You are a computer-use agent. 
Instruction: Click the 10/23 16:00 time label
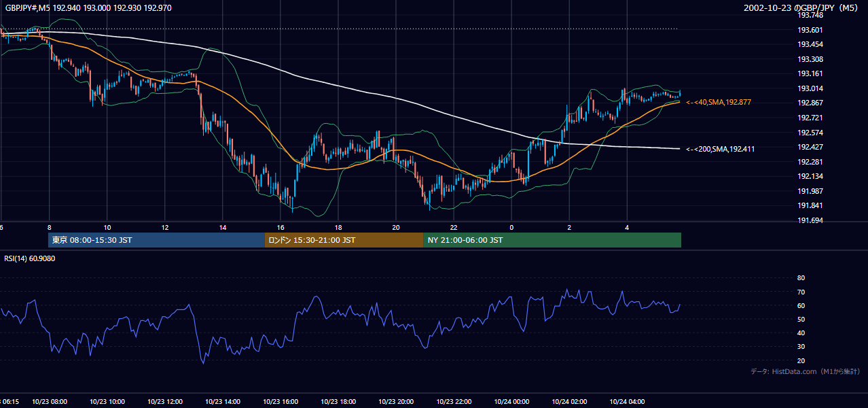[280, 401]
